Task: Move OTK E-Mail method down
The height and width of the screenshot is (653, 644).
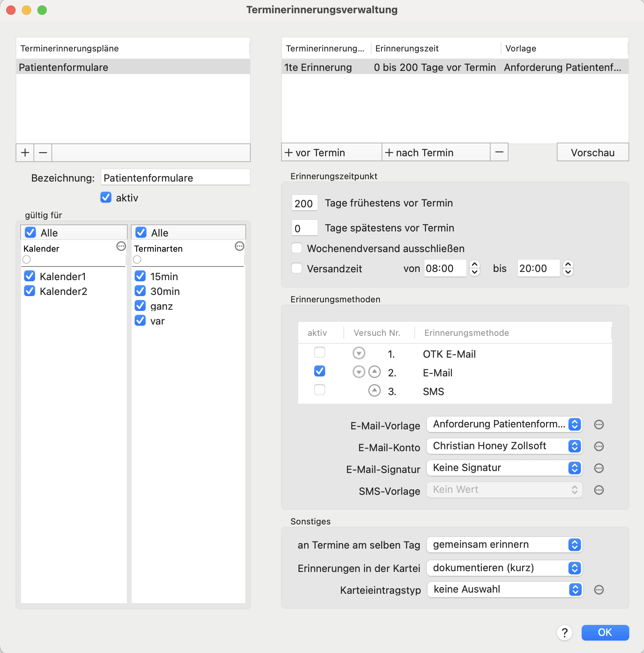Action: (359, 353)
